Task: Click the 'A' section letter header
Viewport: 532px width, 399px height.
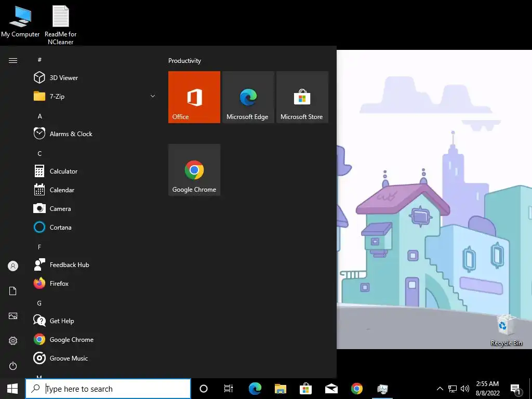Action: [x=39, y=116]
